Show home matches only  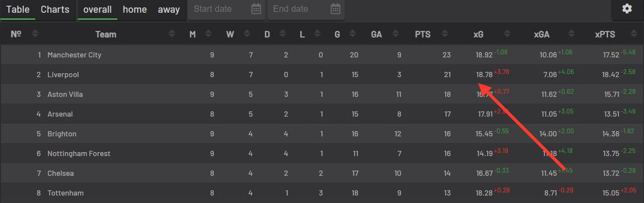click(135, 10)
